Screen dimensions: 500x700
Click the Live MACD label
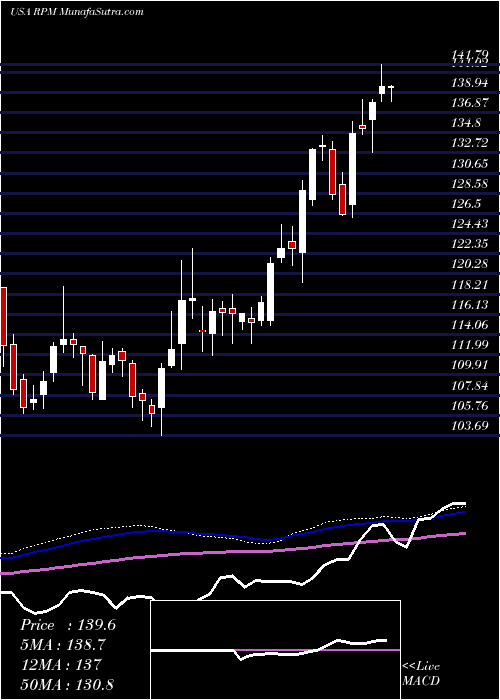click(421, 674)
